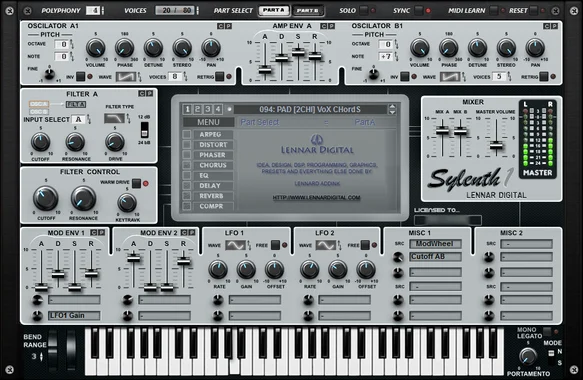Adjust the LFO 1 offset knob
Viewport: 583px width, 380px height.
point(274,270)
